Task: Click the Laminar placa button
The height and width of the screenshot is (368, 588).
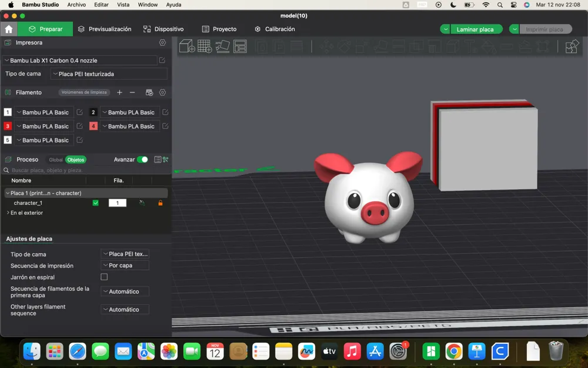Action: (x=475, y=29)
